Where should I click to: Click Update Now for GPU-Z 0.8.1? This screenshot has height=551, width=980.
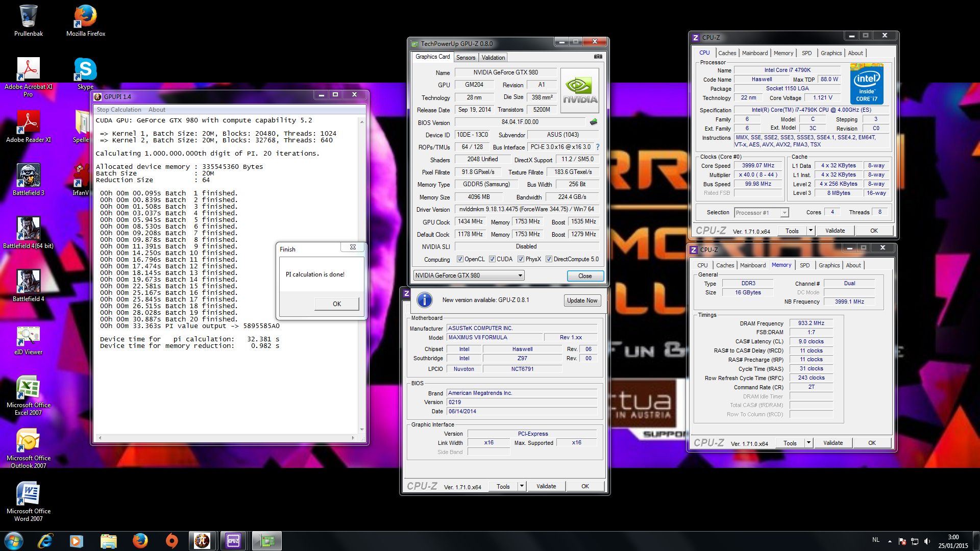pos(582,300)
